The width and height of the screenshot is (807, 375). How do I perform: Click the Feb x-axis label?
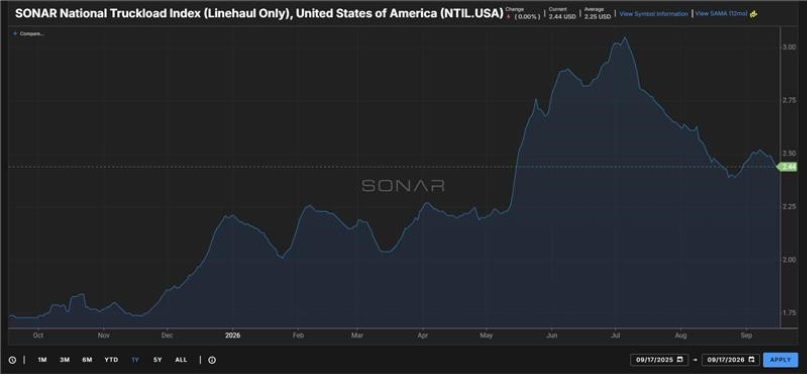(x=298, y=335)
